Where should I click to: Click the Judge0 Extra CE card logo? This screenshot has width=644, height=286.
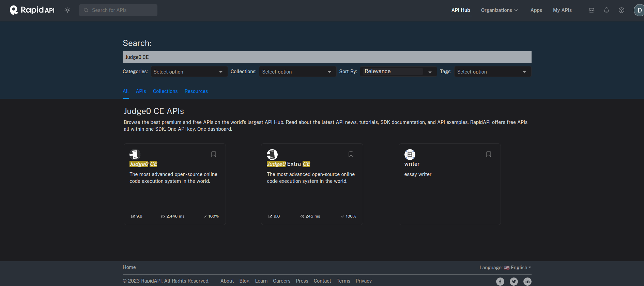pyautogui.click(x=272, y=155)
